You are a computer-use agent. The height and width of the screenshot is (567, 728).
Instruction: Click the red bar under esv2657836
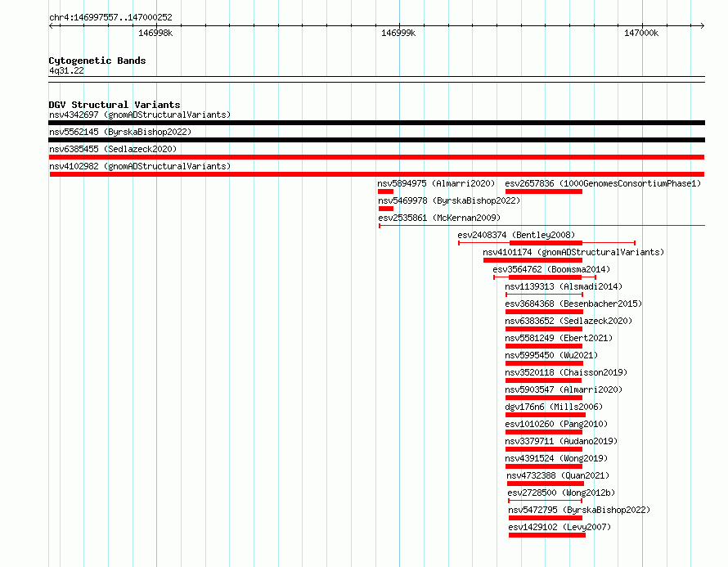pyautogui.click(x=544, y=191)
